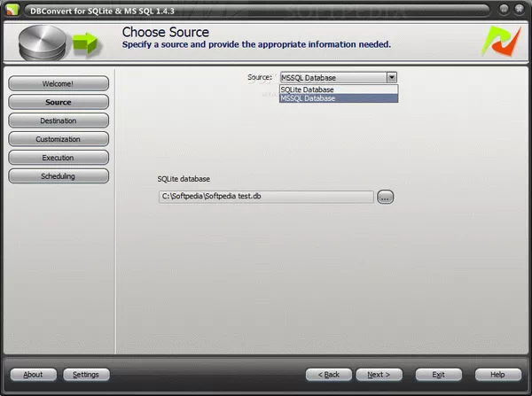This screenshot has width=532, height=396.
Task: Open the browse button for the SQLite file
Action: click(385, 197)
